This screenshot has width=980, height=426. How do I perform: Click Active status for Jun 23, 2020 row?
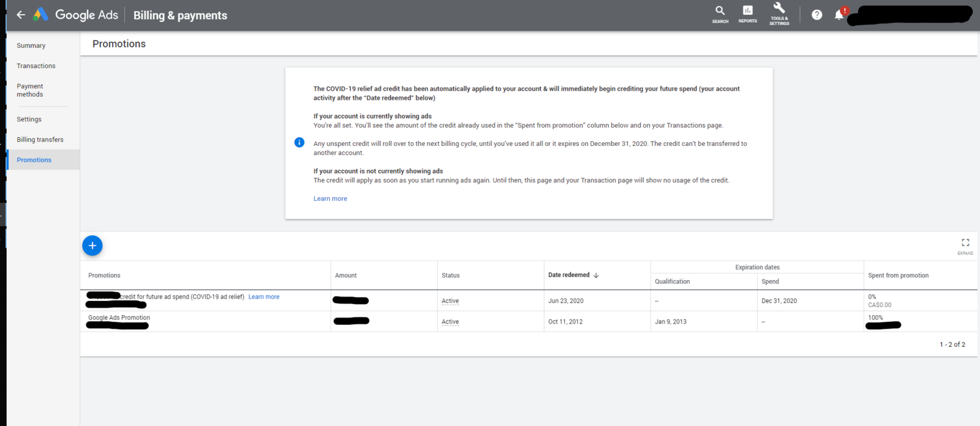450,301
